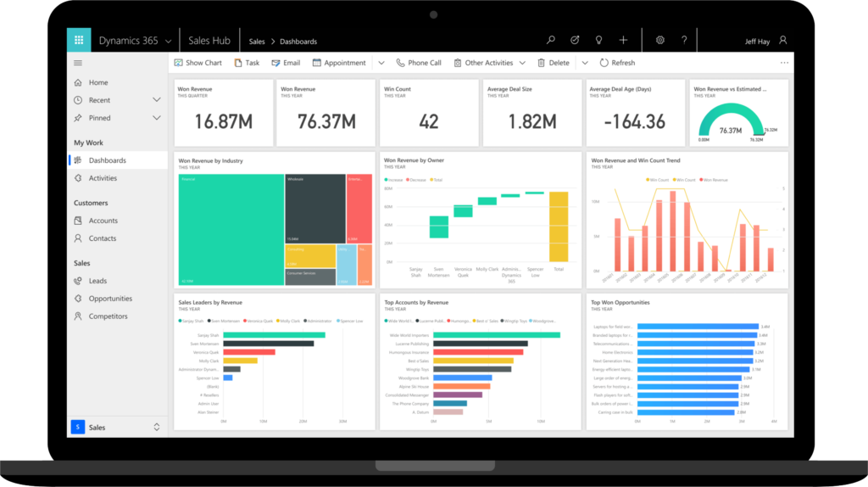
Task: Click the Sales Hub app name
Action: tap(209, 41)
